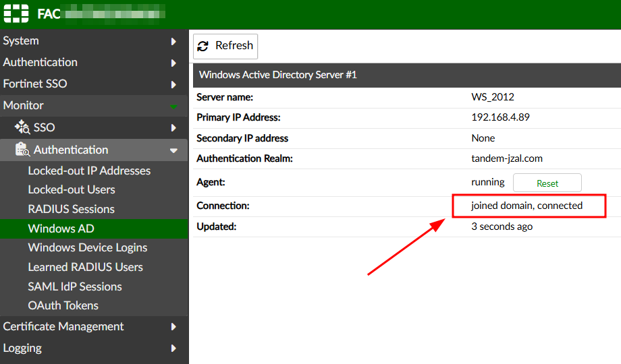Image resolution: width=621 pixels, height=364 pixels.
Task: Open Windows Device Logins
Action: [x=87, y=247]
